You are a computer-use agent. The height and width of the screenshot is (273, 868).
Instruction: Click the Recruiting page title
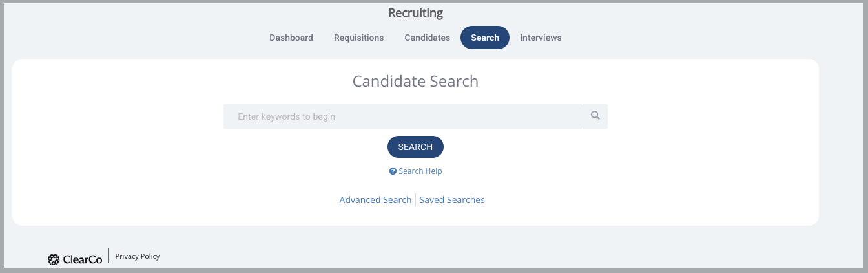415,13
